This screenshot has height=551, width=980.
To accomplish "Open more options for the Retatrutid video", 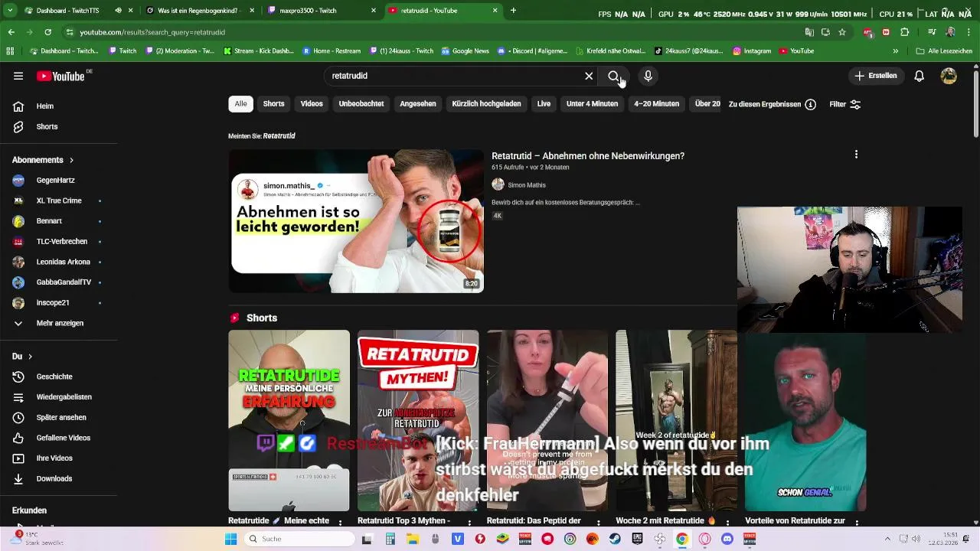I will [856, 155].
